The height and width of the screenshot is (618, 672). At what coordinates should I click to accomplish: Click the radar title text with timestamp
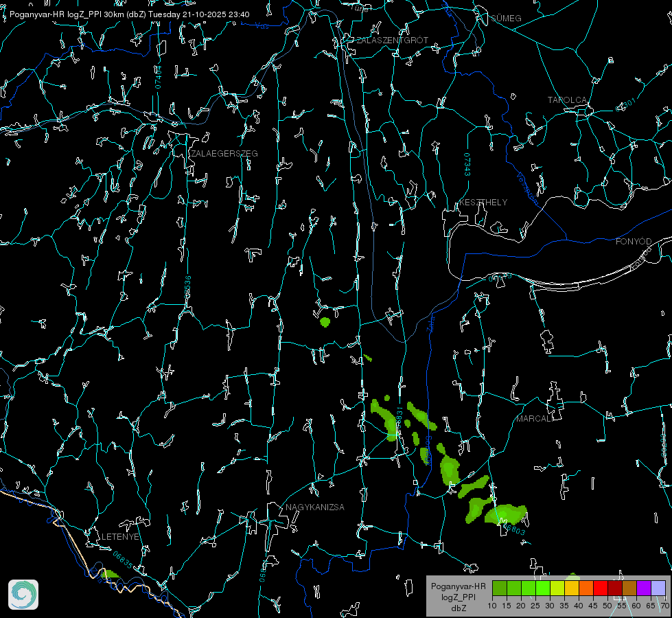coord(130,14)
